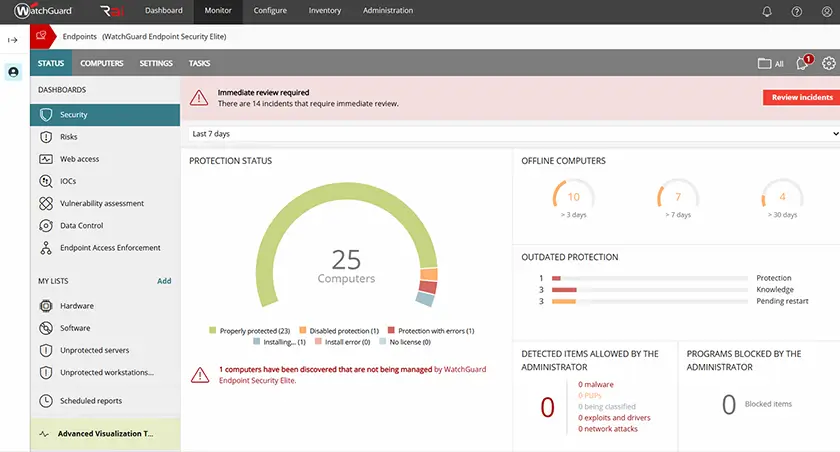
Task: Click the Scheduled reports clock icon
Action: click(x=46, y=401)
